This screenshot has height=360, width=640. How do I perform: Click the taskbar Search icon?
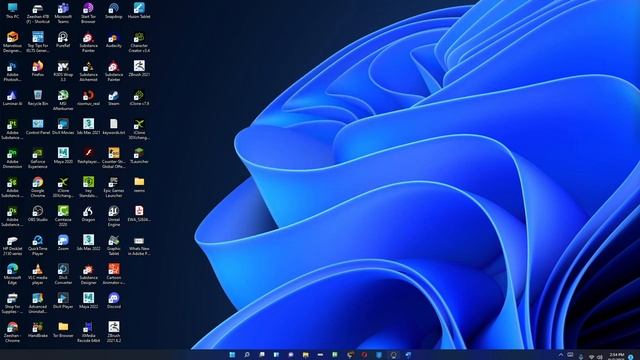tap(247, 355)
